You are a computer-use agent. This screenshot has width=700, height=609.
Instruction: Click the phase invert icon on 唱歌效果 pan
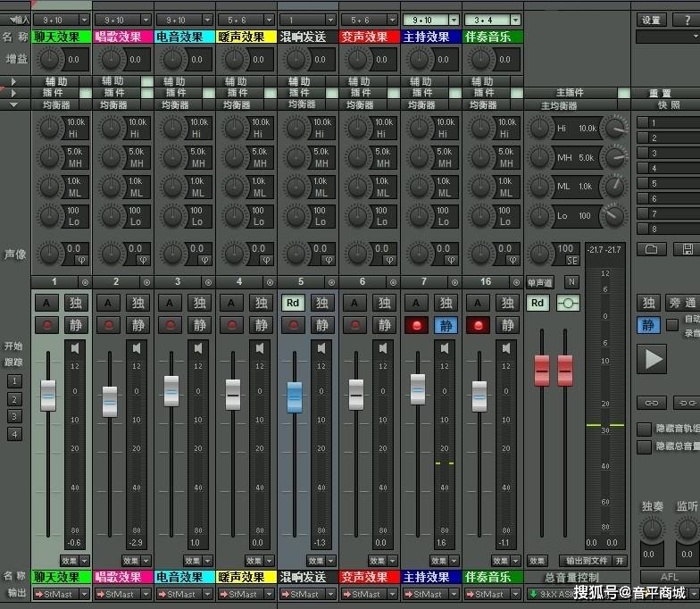coord(143,260)
